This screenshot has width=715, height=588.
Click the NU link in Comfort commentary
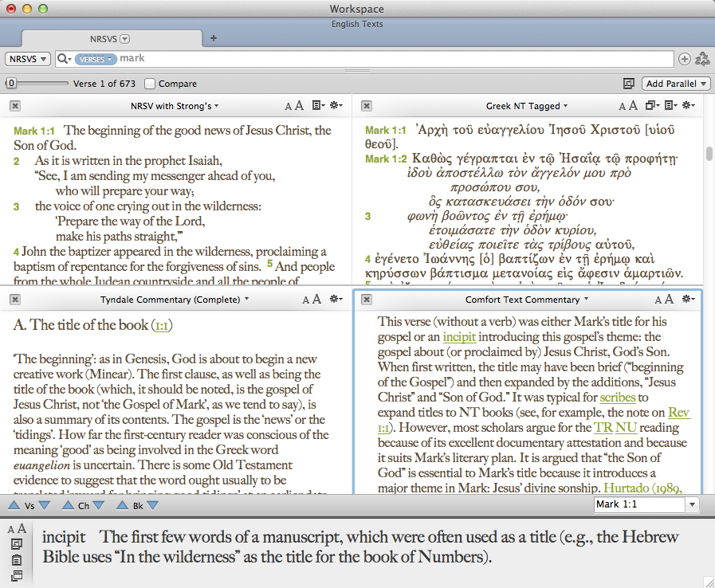pos(627,428)
